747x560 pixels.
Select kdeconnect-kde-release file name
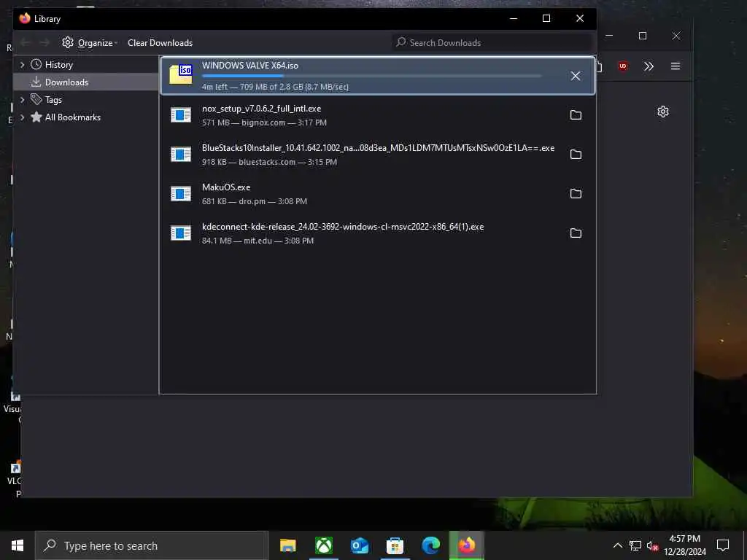pyautogui.click(x=343, y=227)
